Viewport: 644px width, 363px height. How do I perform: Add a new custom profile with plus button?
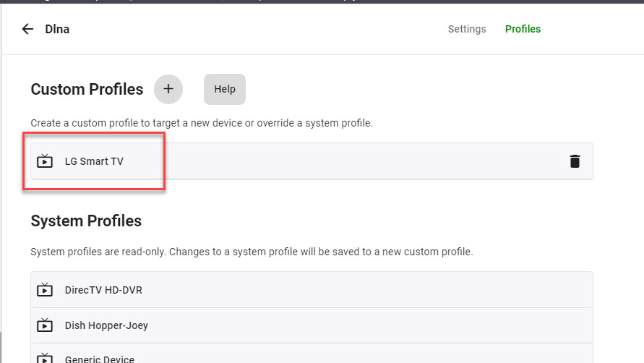[x=168, y=89]
